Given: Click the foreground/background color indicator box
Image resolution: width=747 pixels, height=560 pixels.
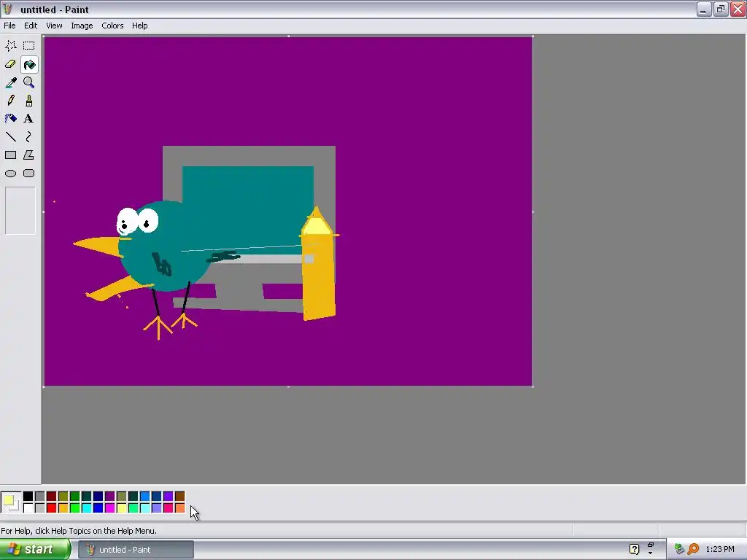Looking at the screenshot, I should pyautogui.click(x=11, y=502).
